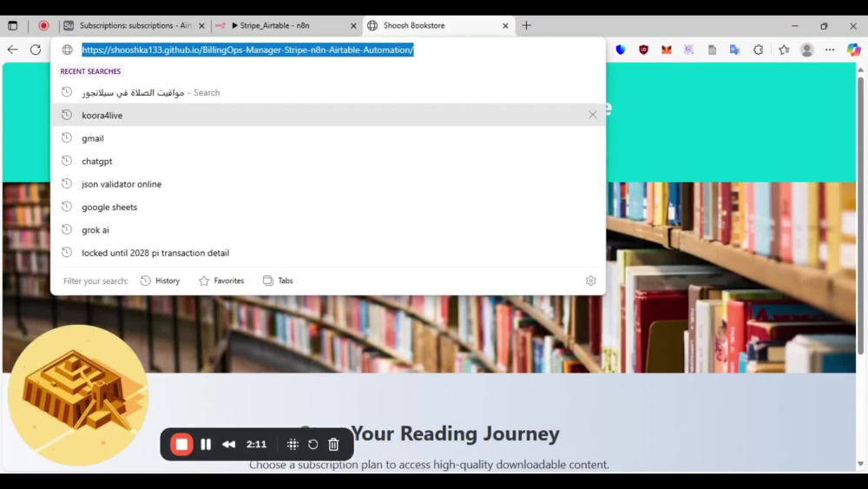The image size is (868, 489).
Task: Click the grid icon on recorder bar
Action: click(x=293, y=444)
